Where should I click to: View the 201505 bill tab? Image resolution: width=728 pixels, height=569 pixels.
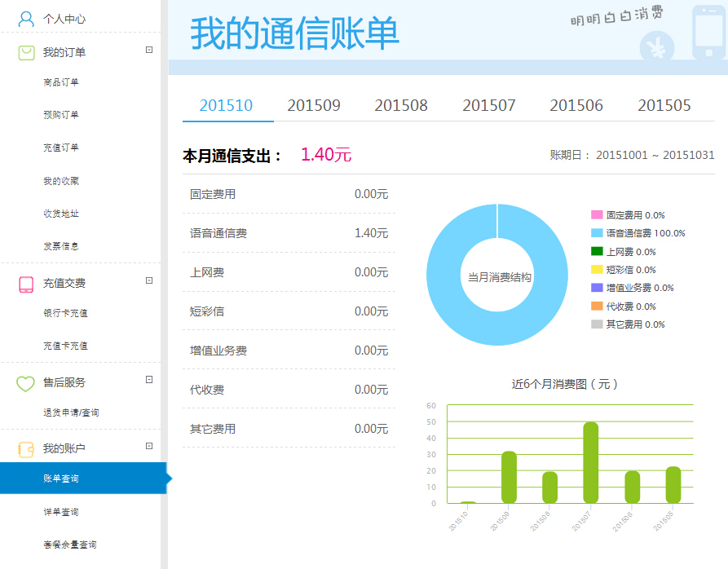664,105
